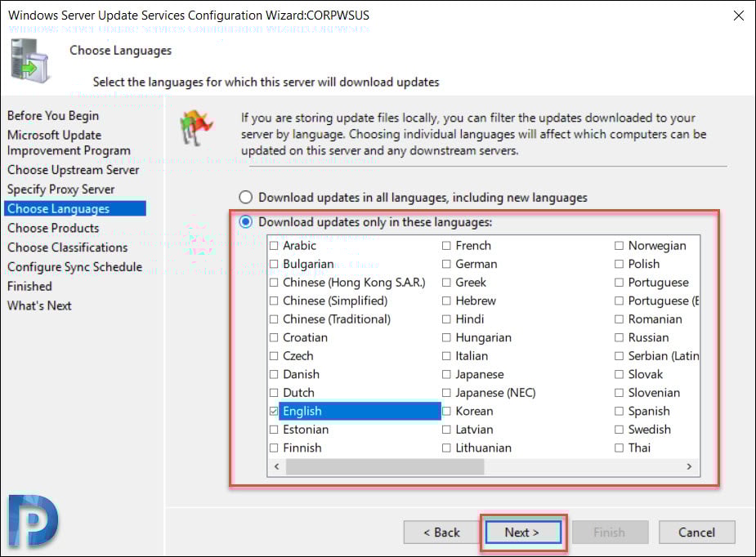
Task: Check the Russian language checkbox
Action: [x=619, y=337]
